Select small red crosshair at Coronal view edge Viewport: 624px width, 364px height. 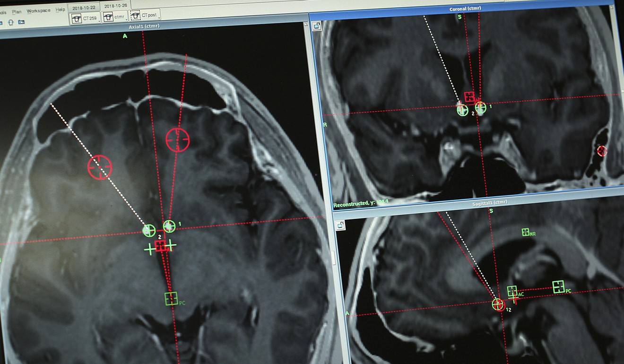click(602, 151)
